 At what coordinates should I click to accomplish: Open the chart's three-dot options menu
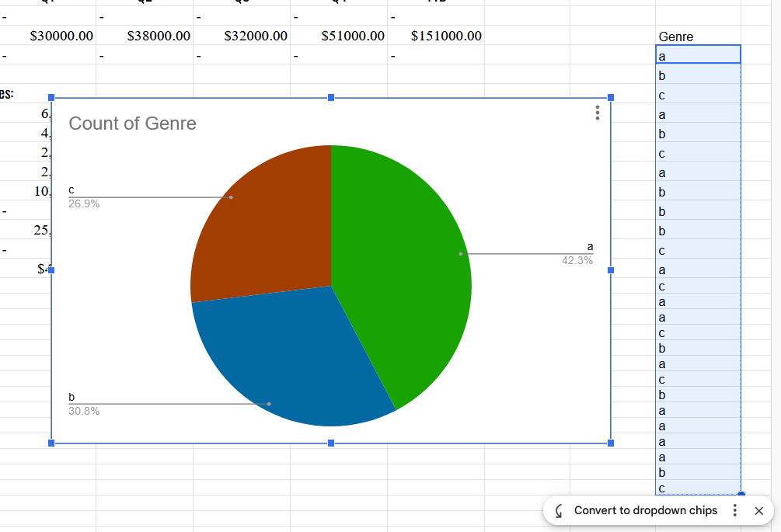coord(597,113)
